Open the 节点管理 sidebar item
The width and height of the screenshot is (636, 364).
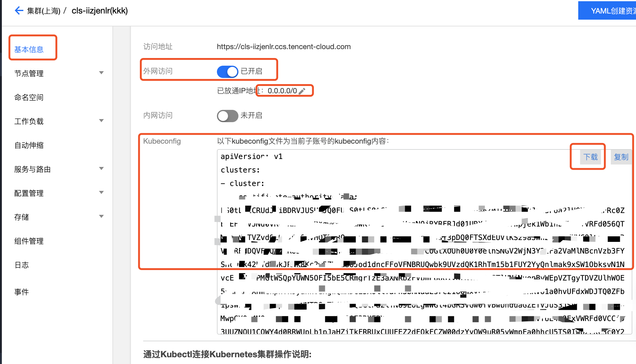point(29,73)
